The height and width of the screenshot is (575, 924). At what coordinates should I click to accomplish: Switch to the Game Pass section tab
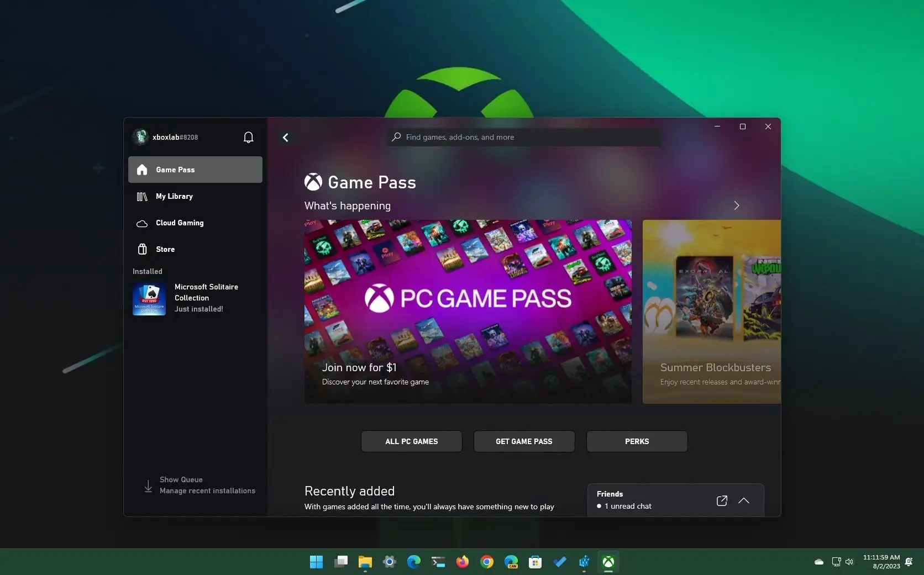175,170
